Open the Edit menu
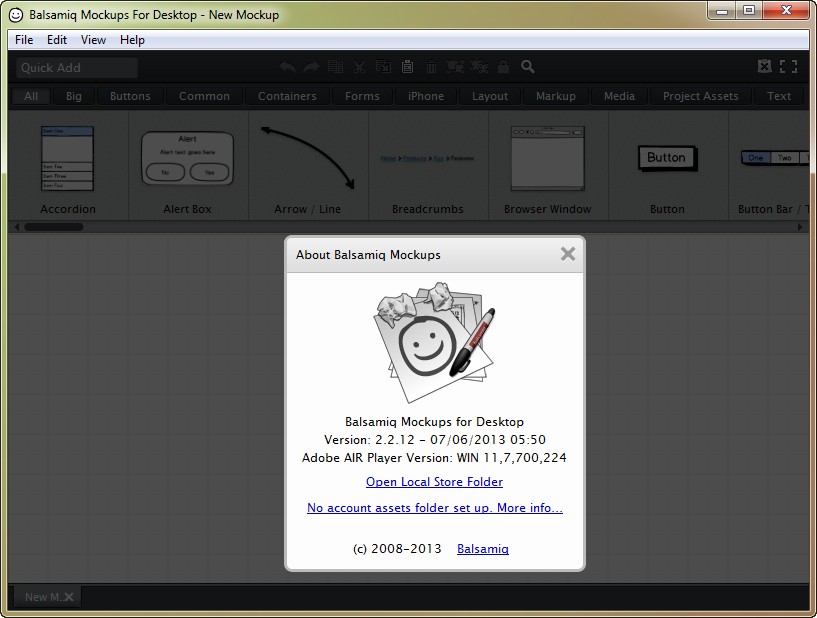Viewport: 817px width, 618px height. [57, 40]
